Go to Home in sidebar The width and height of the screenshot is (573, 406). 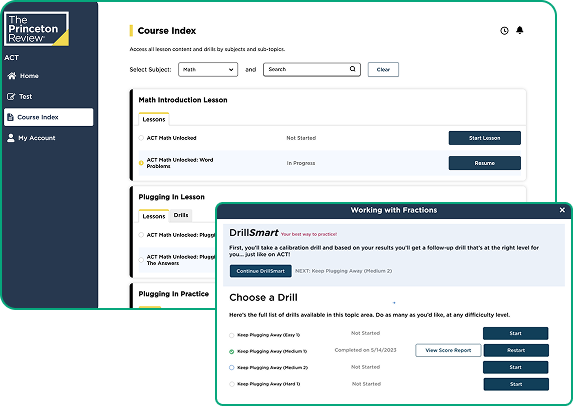(23, 76)
